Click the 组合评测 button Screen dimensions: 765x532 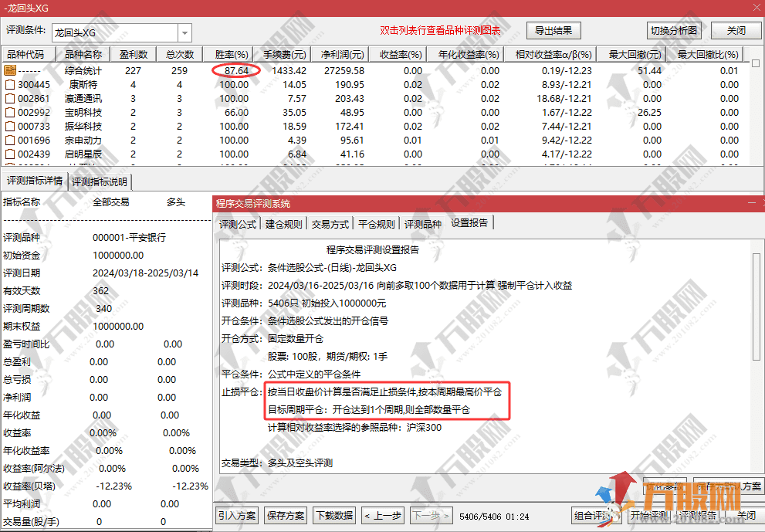coord(596,516)
